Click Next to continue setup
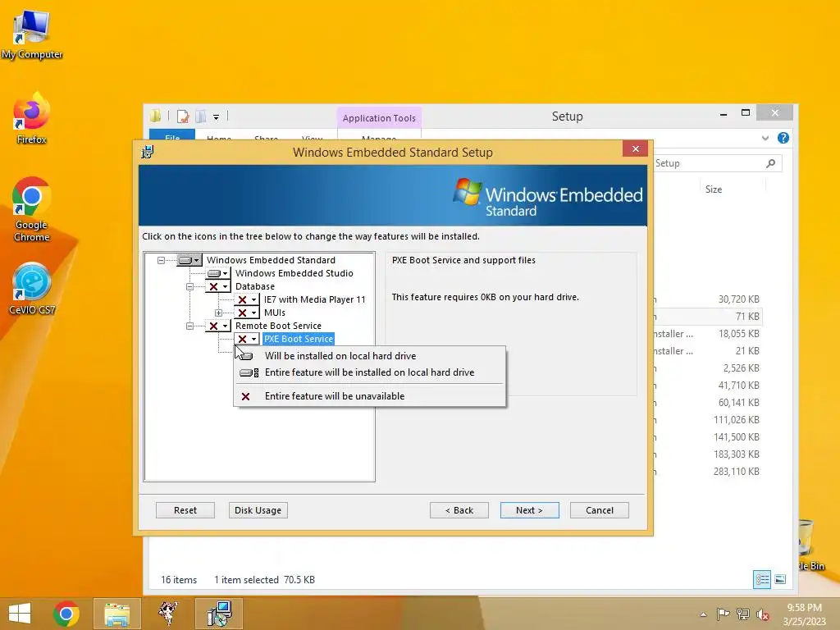 click(529, 510)
